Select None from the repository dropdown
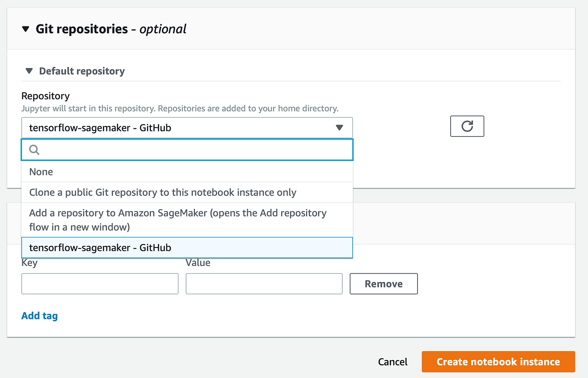This screenshot has height=378, width=588. pyautogui.click(x=41, y=172)
